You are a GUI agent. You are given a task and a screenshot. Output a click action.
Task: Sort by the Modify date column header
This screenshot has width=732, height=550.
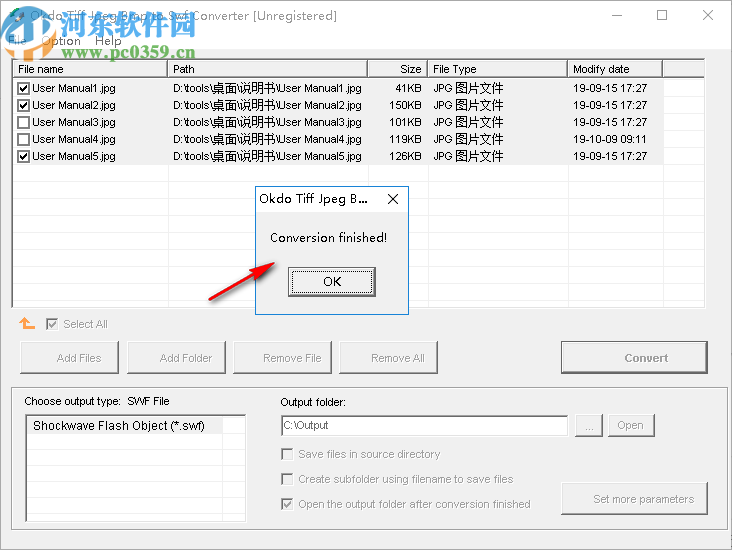coord(615,69)
